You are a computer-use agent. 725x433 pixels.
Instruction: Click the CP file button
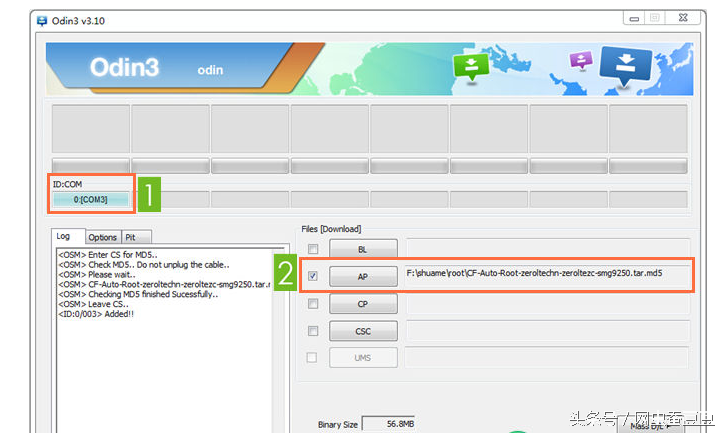tap(363, 304)
